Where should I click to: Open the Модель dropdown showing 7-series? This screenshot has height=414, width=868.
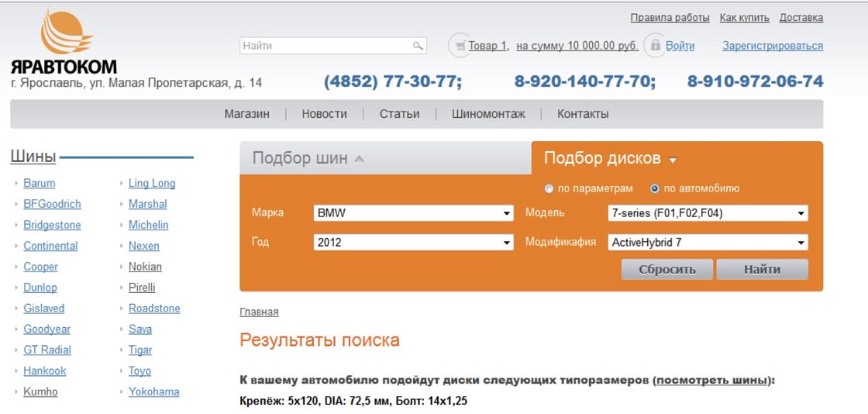(708, 213)
